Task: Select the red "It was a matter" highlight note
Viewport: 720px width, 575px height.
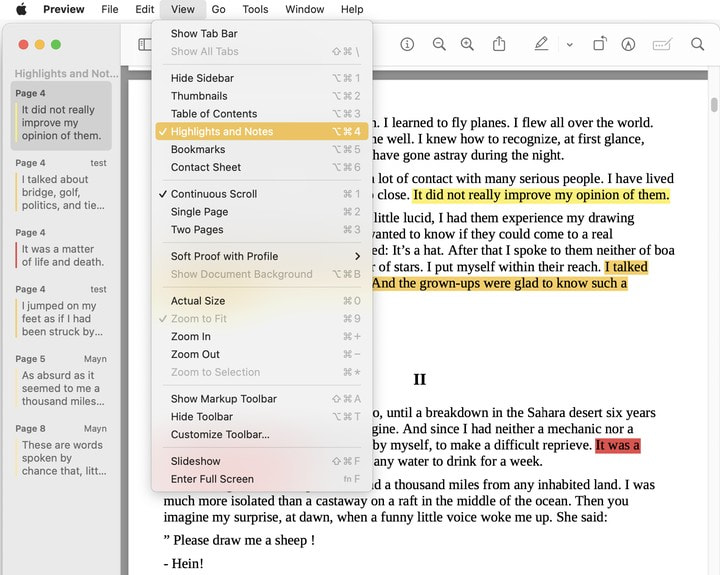Action: pyautogui.click(x=61, y=255)
